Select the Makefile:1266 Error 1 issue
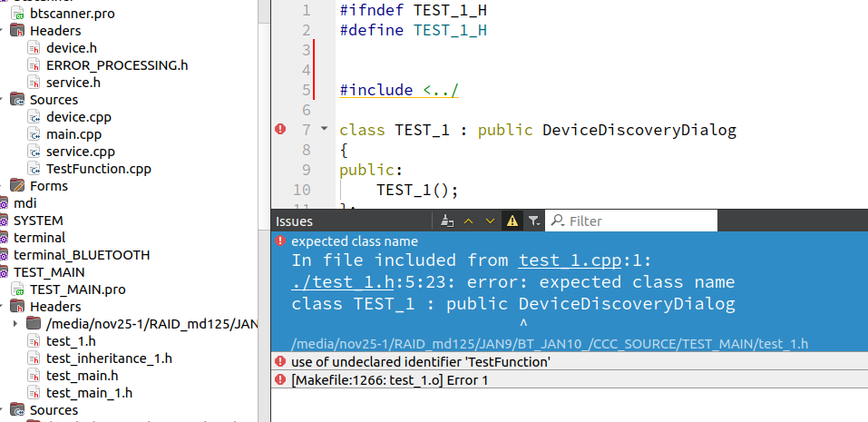This screenshot has height=422, width=868. 390,379
